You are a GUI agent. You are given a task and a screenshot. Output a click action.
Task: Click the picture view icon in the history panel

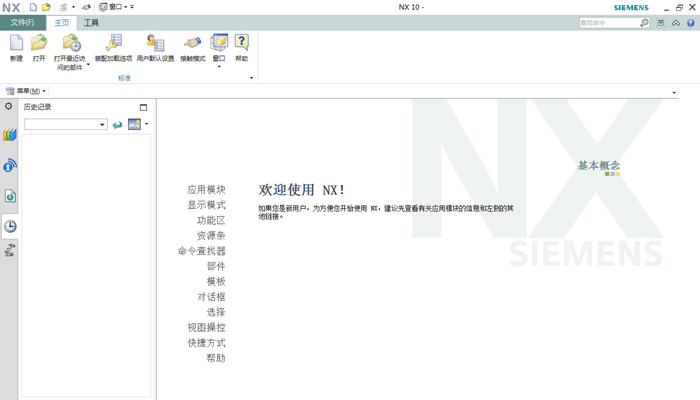pyautogui.click(x=134, y=124)
